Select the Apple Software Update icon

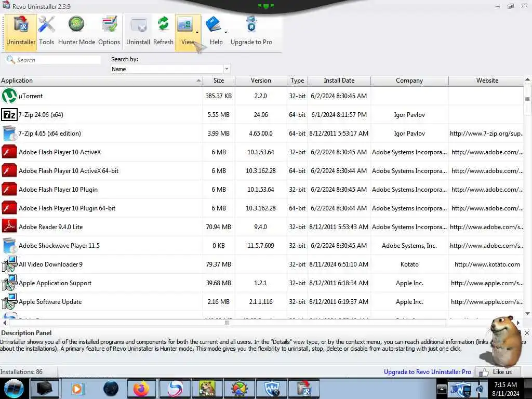(9, 302)
